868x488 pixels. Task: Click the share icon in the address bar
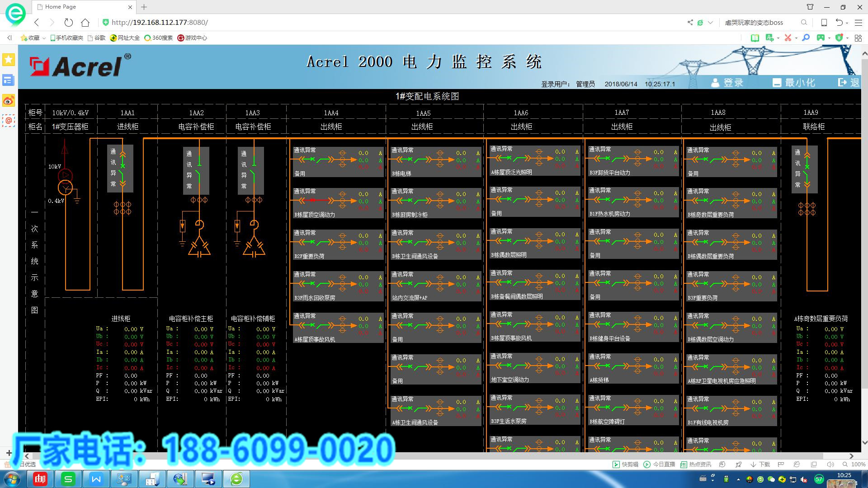tap(690, 22)
